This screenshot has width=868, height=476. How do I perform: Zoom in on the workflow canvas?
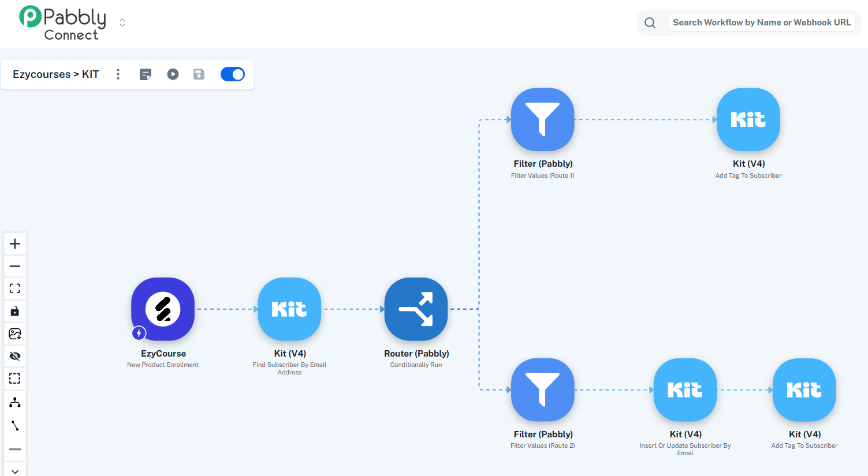pyautogui.click(x=15, y=243)
